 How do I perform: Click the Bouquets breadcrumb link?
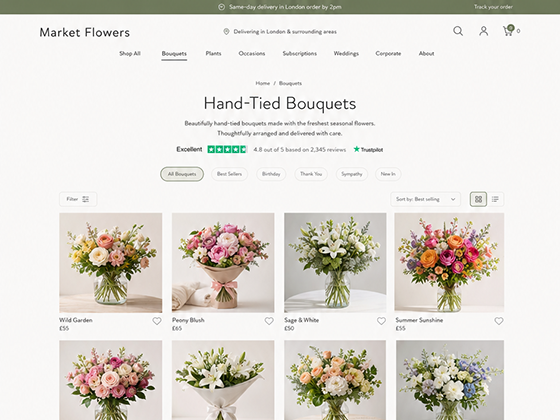click(290, 83)
